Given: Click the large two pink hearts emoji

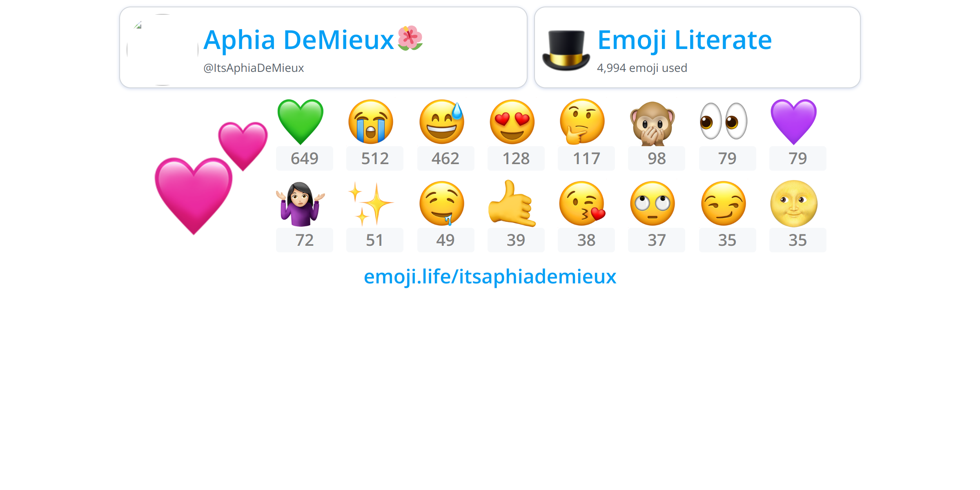Looking at the screenshot, I should [x=211, y=178].
